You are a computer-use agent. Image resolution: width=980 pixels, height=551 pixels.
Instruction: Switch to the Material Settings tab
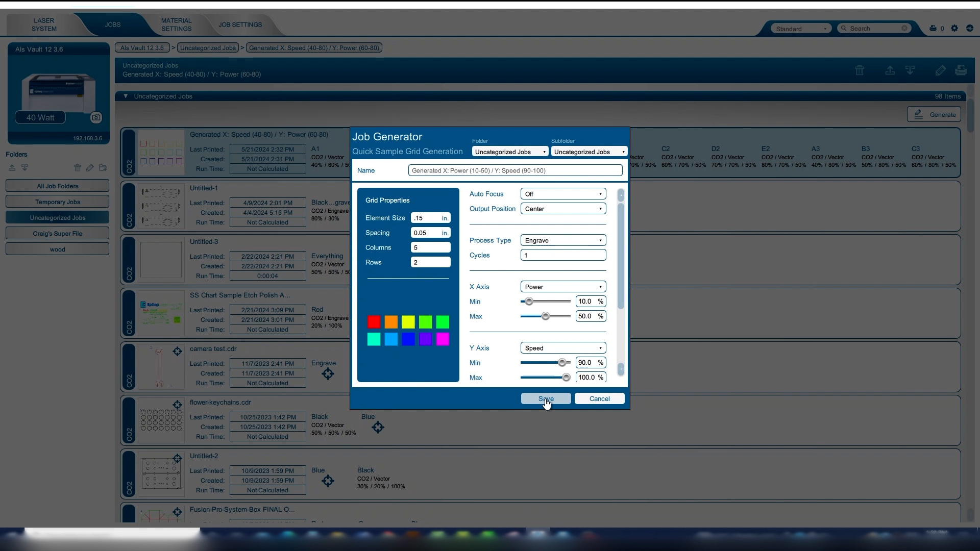[176, 24]
